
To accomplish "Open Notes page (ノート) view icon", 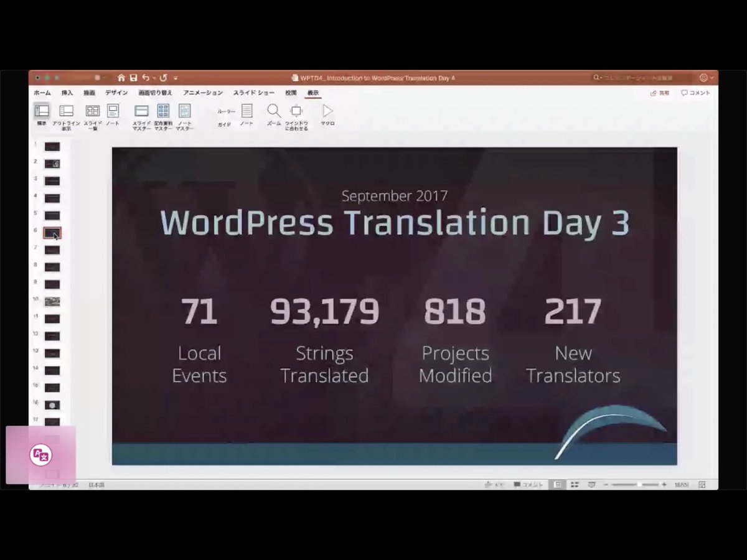I will point(113,111).
